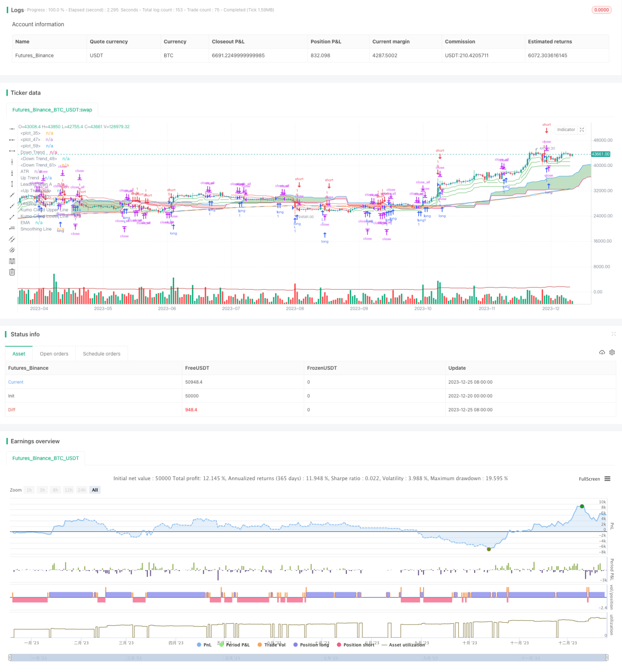Select the horizontal line drawing tool

tap(12, 129)
